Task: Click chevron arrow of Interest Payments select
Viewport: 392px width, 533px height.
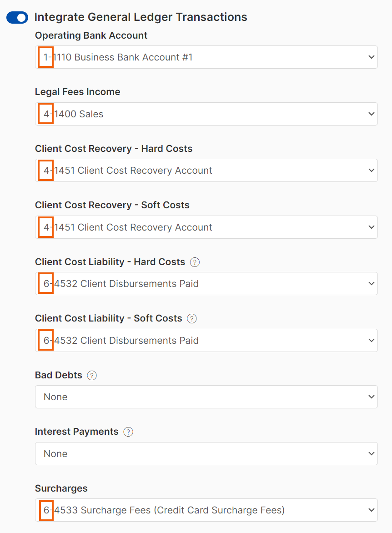Action: coord(372,453)
